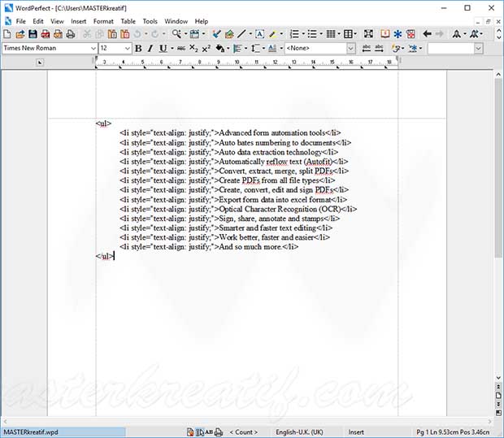Screen dimensions: 504x438
Task: Click the Print icon in toolbar
Action: coord(71,34)
